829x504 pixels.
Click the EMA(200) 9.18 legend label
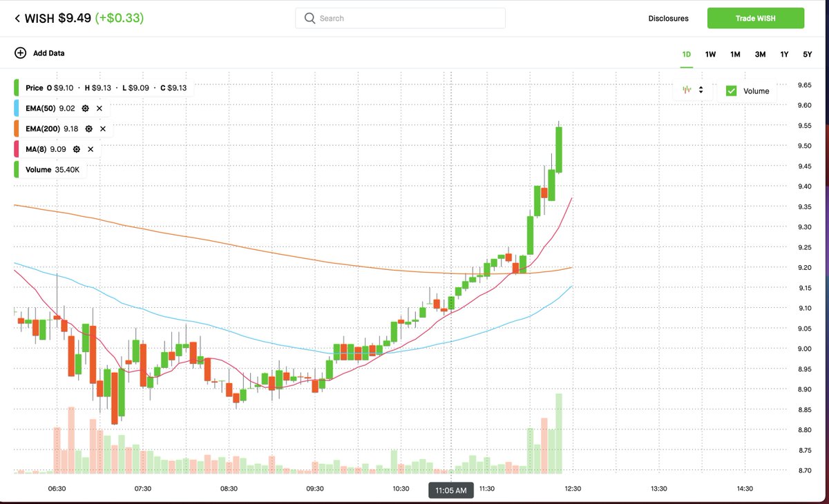[52, 128]
